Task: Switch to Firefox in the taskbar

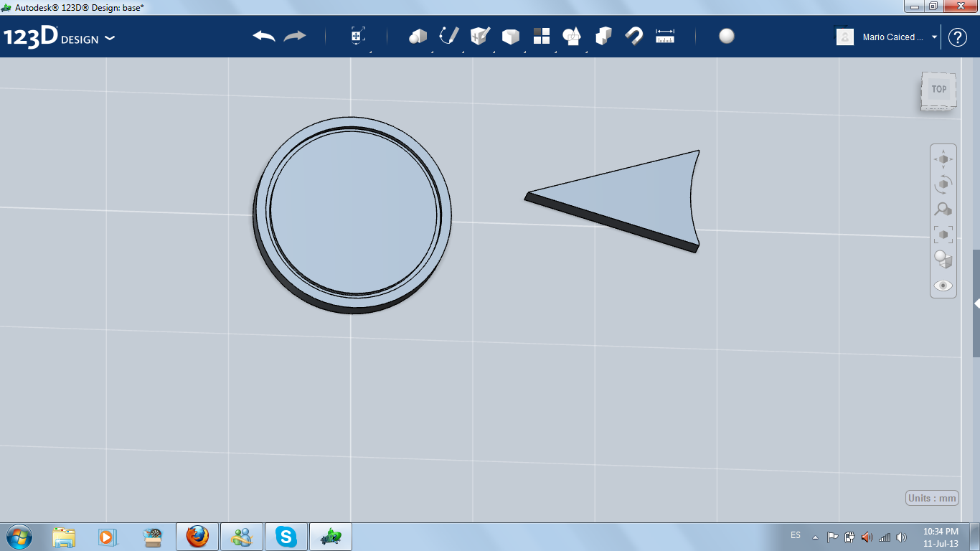Action: pyautogui.click(x=197, y=537)
